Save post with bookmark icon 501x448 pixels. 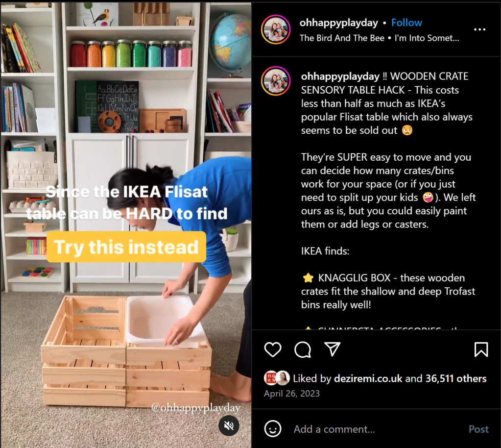(x=481, y=349)
